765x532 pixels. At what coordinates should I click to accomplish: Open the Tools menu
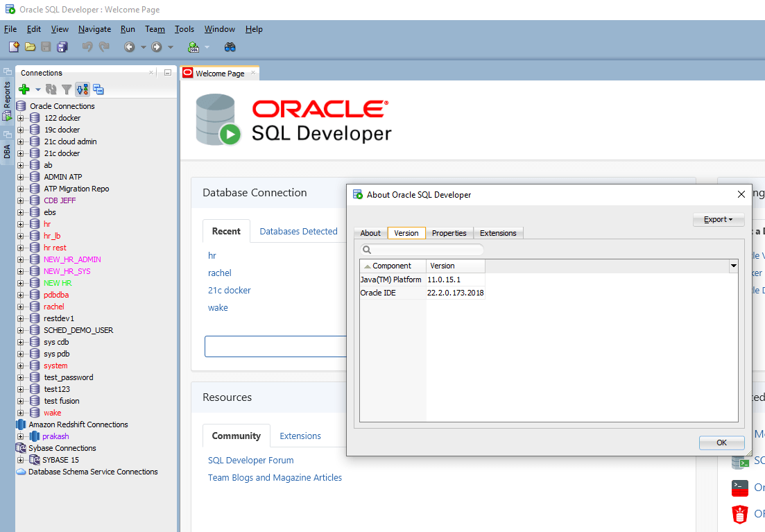coord(183,29)
